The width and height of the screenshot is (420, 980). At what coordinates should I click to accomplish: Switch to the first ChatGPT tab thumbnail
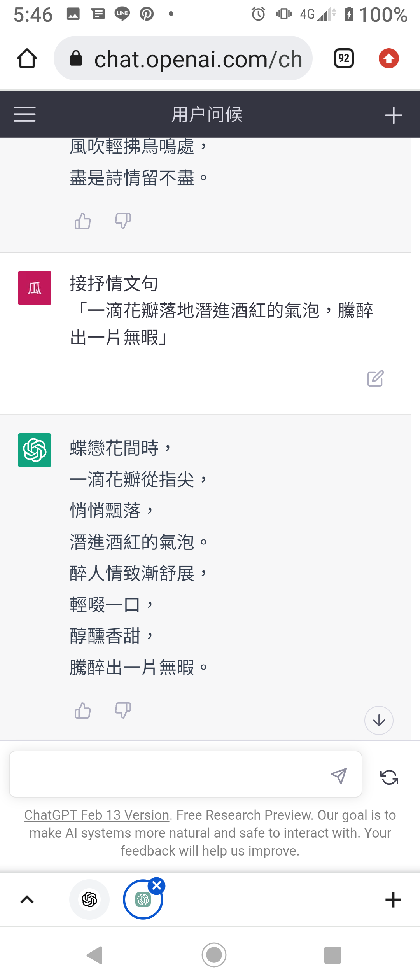[89, 899]
